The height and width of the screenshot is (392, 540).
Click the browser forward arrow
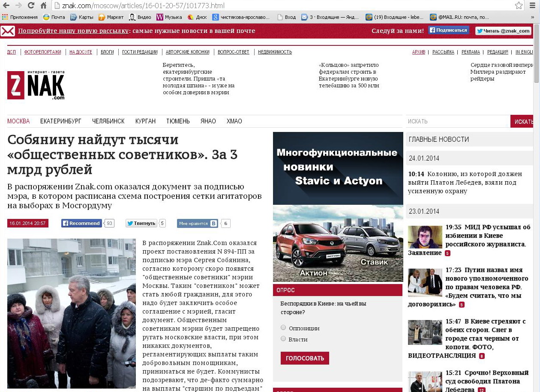point(18,6)
